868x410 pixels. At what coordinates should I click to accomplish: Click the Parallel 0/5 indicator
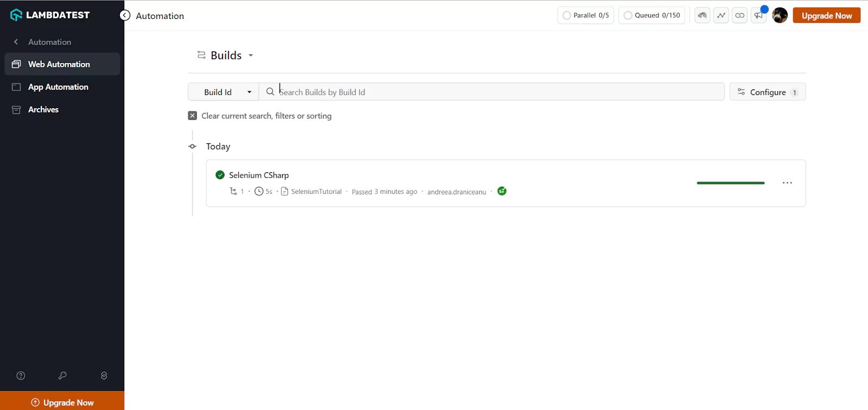pyautogui.click(x=586, y=15)
